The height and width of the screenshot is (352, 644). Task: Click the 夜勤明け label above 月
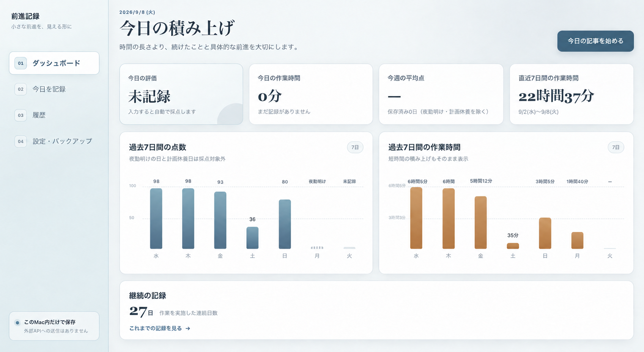pyautogui.click(x=317, y=182)
